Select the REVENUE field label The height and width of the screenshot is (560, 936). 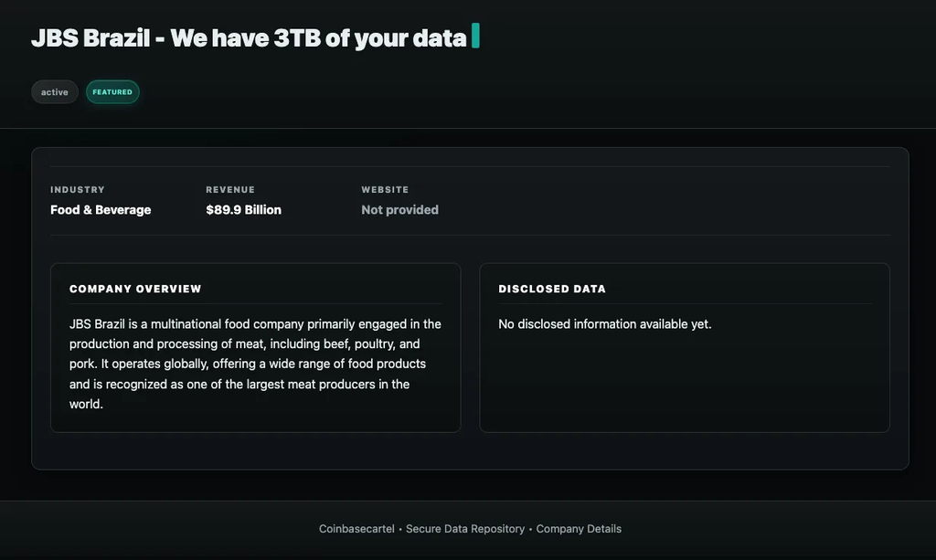[x=230, y=189]
